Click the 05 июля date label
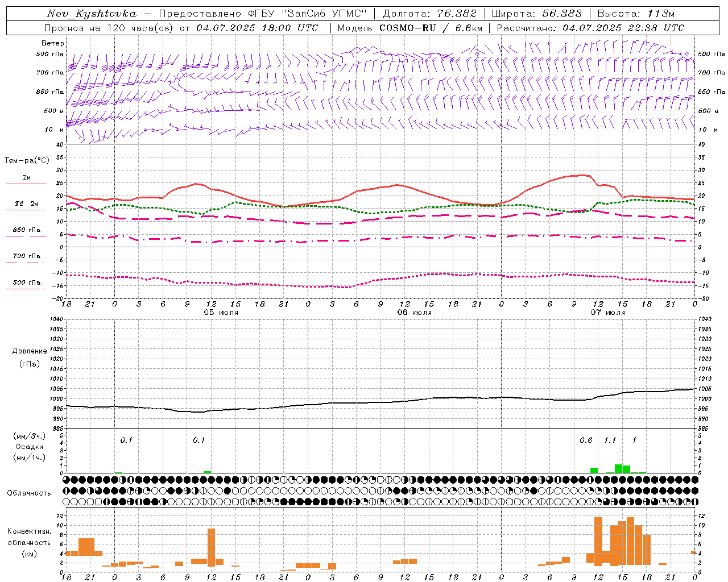 click(x=221, y=313)
